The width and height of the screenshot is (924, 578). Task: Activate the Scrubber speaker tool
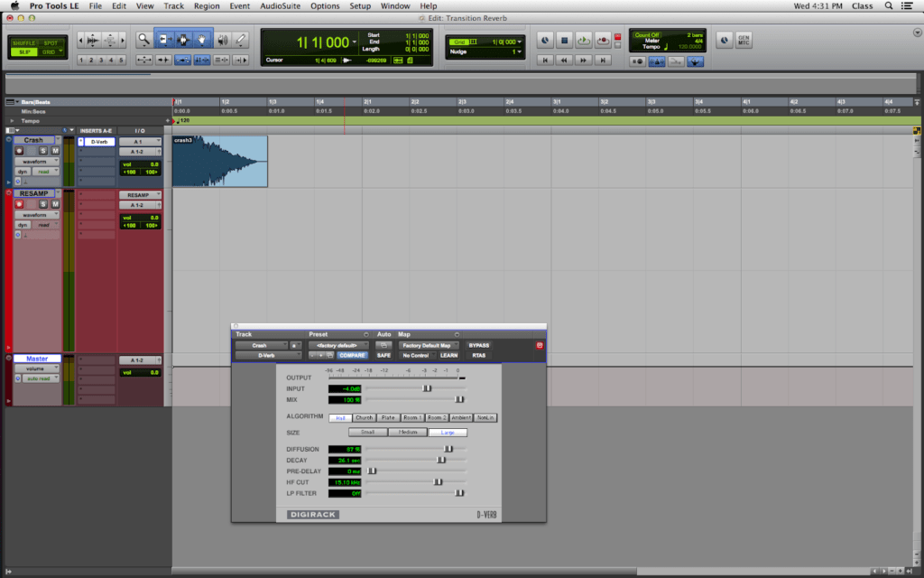tap(223, 40)
